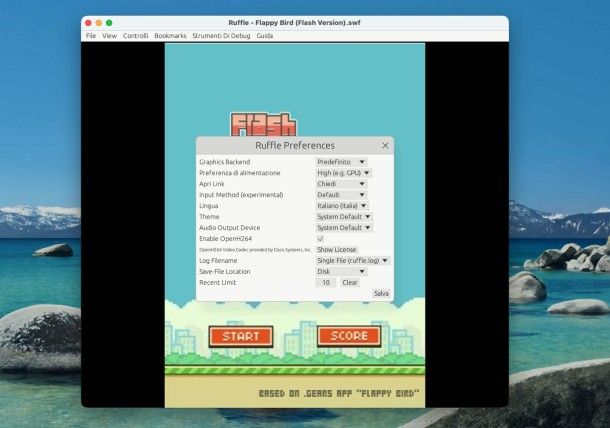Open the Controlli menu
Viewport: 610px width, 428px height.
click(x=135, y=35)
